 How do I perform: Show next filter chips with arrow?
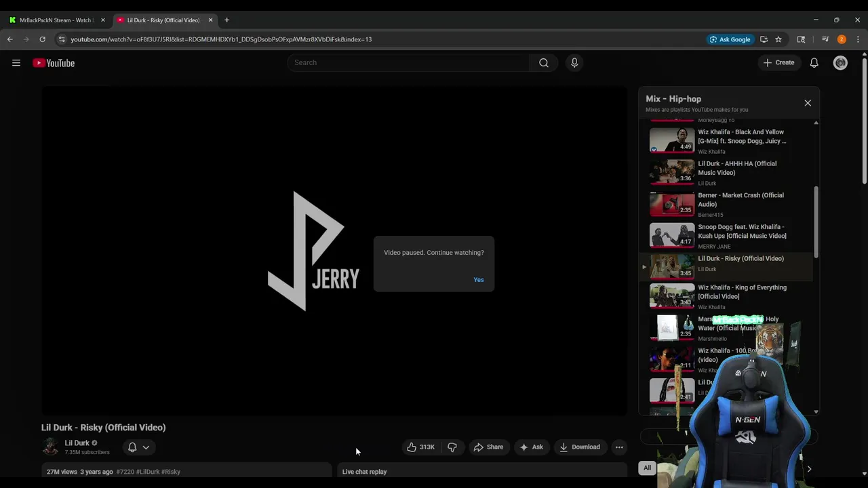click(x=808, y=468)
